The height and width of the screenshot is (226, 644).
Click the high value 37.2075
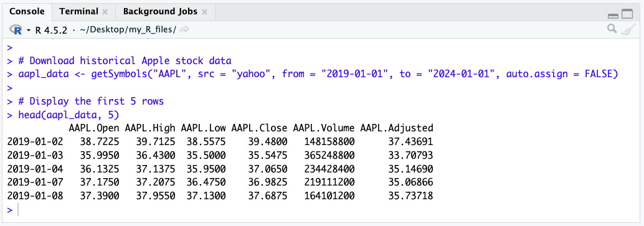pyautogui.click(x=156, y=182)
